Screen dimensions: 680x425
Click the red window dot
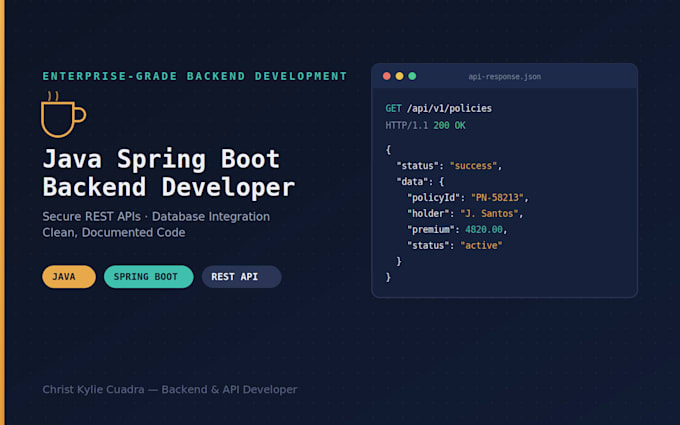click(x=387, y=76)
